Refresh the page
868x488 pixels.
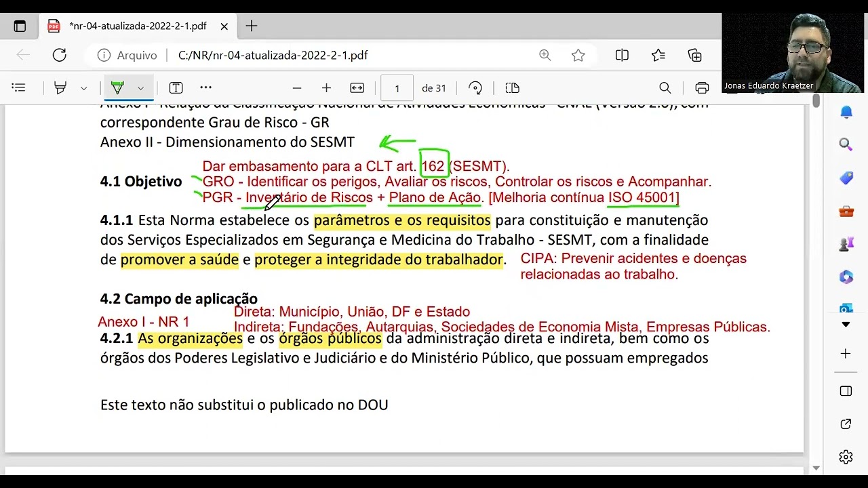pyautogui.click(x=60, y=56)
